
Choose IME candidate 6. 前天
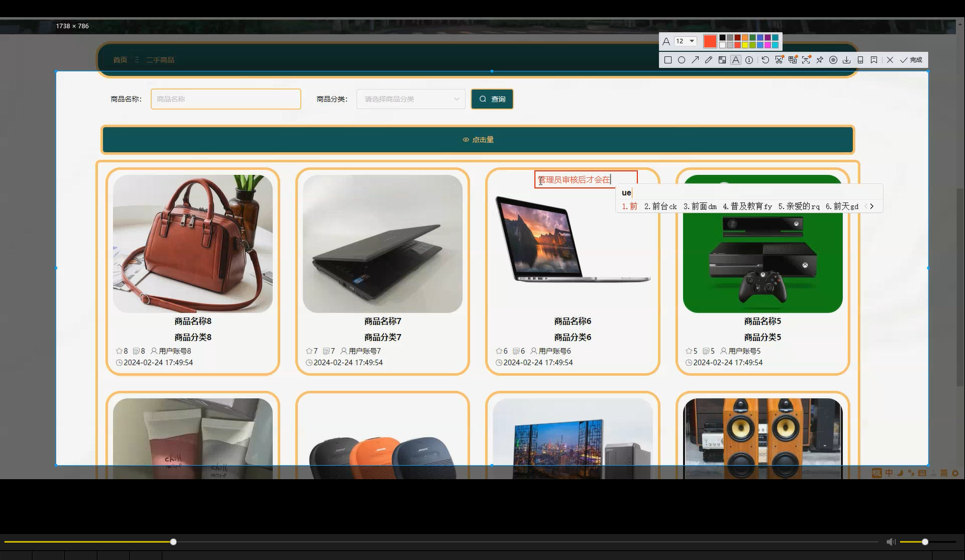(x=842, y=206)
